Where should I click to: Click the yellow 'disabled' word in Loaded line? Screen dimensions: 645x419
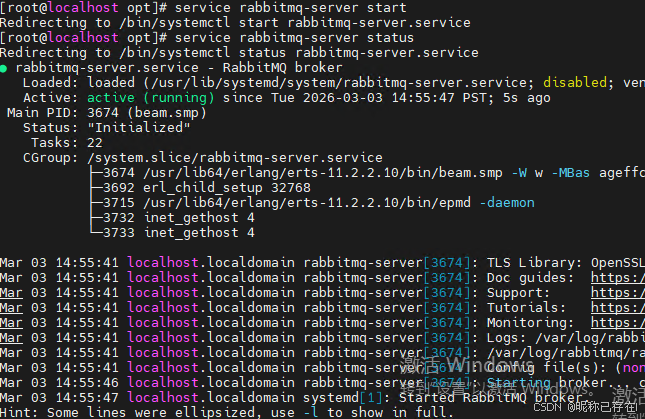point(575,83)
